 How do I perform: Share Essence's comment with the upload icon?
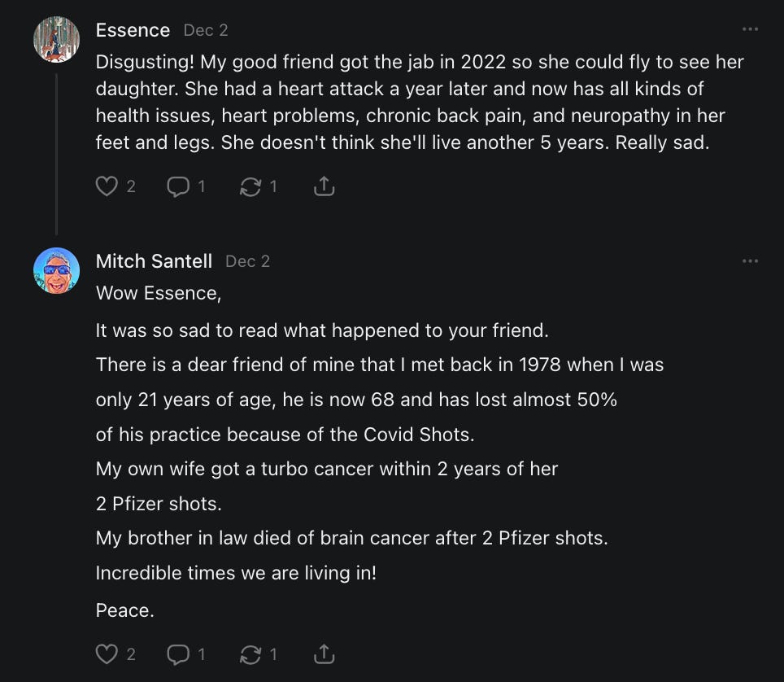pyautogui.click(x=324, y=187)
